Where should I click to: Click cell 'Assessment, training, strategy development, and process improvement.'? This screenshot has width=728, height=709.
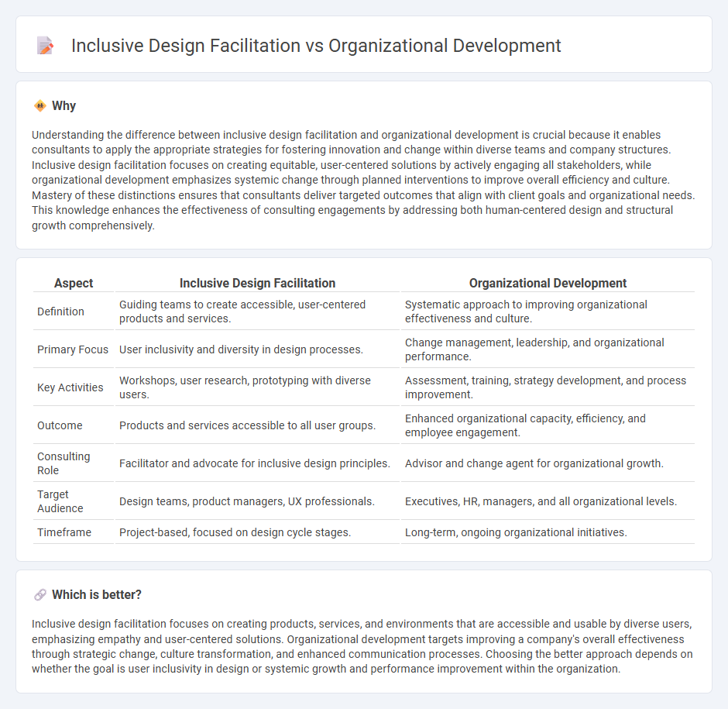coord(548,387)
